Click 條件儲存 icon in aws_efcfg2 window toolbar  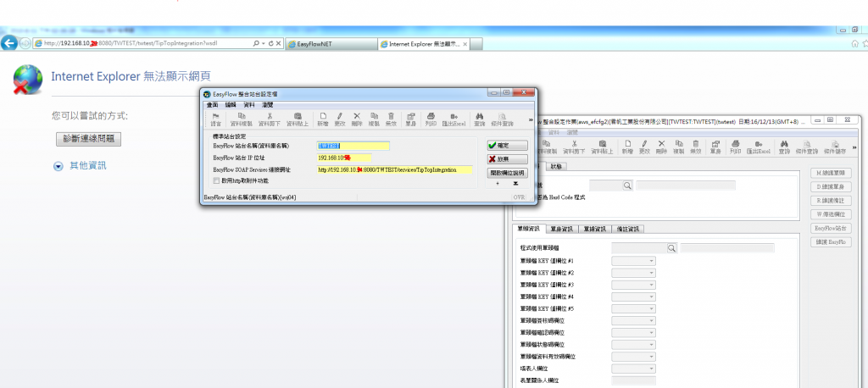coord(835,146)
